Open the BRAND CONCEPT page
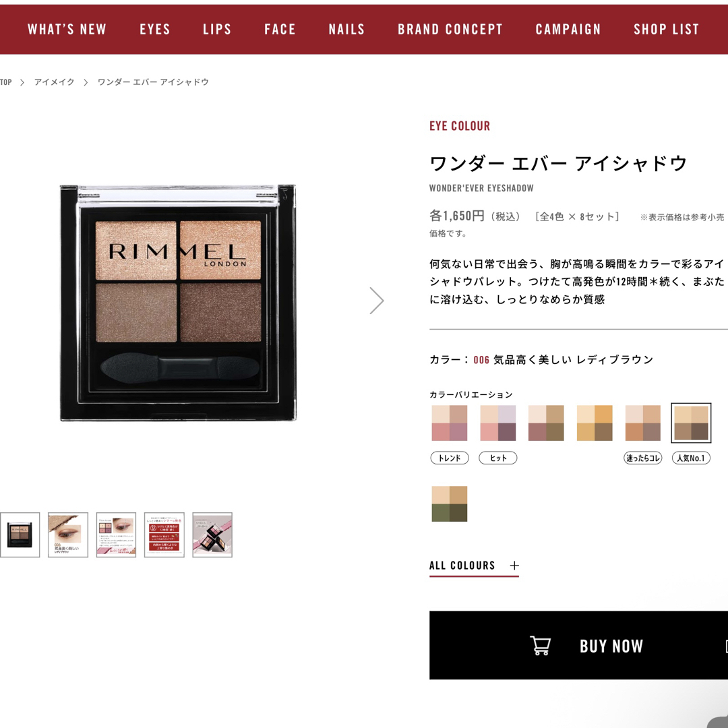Screen dimensions: 728x728 coord(450,29)
